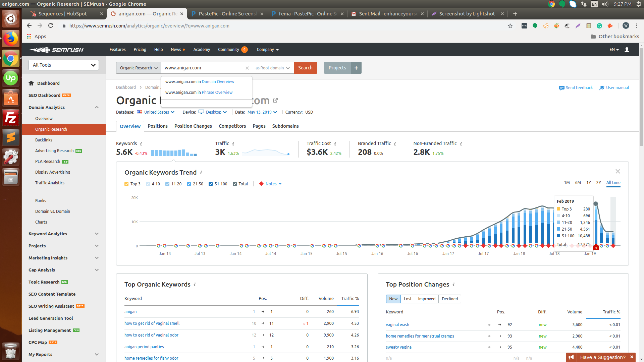Open anigan.com in external link icon
Viewport: 644px width, 362px height.
[275, 100]
